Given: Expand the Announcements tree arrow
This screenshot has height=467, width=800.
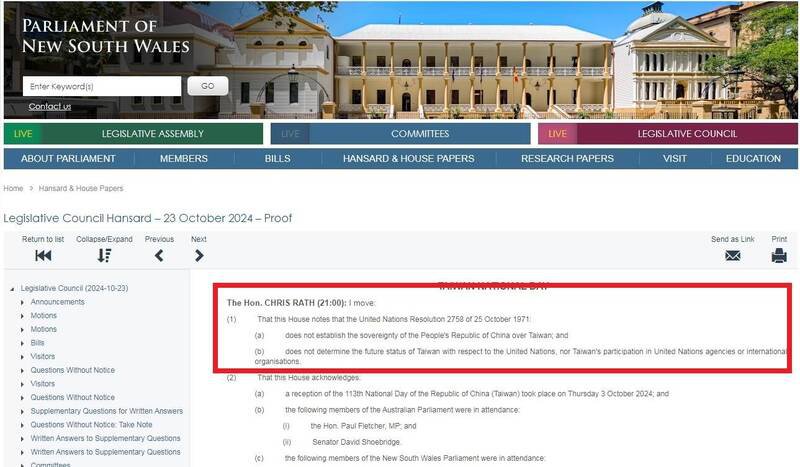Looking at the screenshot, I should point(22,303).
